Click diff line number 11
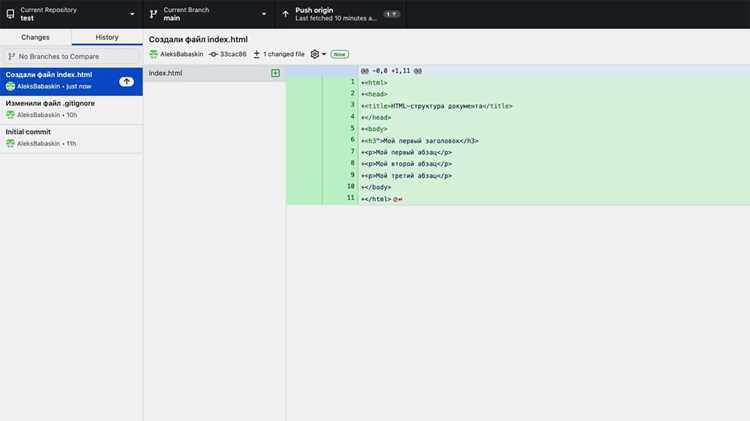750x421 pixels. (x=351, y=198)
